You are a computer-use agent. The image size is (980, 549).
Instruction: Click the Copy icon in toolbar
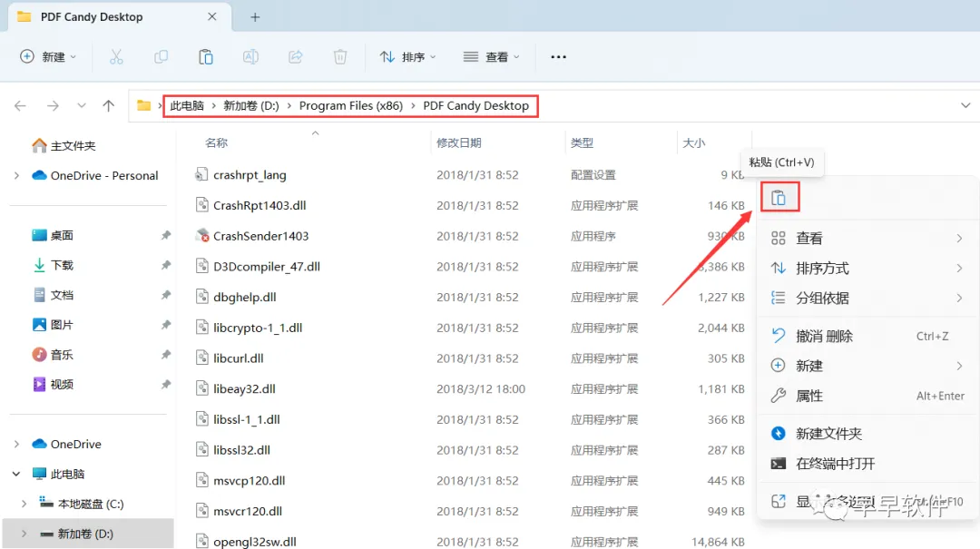pos(161,57)
